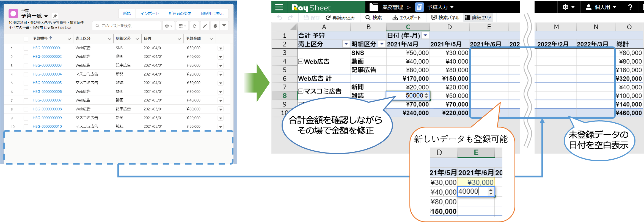
Task: Select row 6 header in spreadsheet
Action: [x=285, y=79]
